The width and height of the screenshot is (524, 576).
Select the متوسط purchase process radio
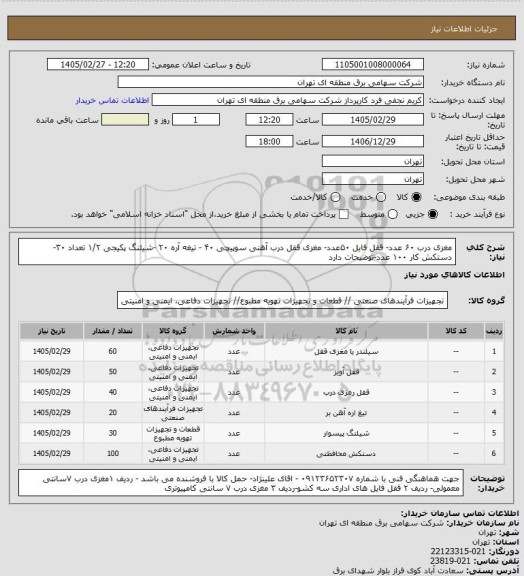(x=393, y=214)
